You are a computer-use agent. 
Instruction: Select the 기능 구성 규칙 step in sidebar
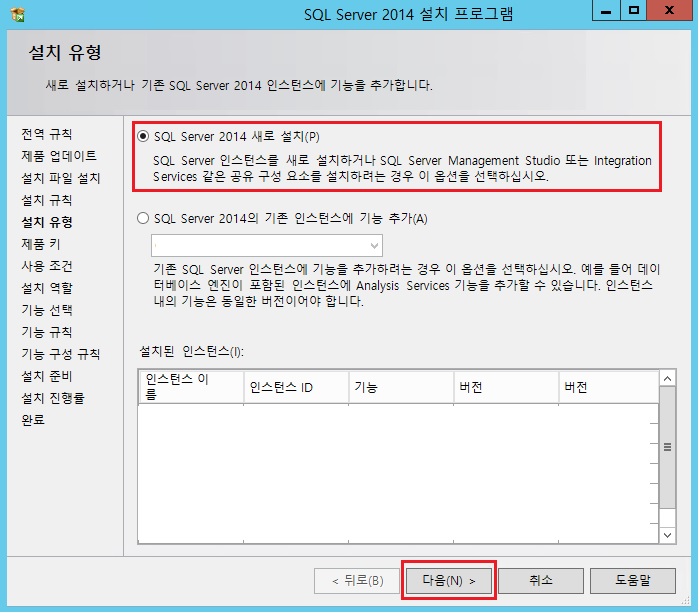(61, 354)
